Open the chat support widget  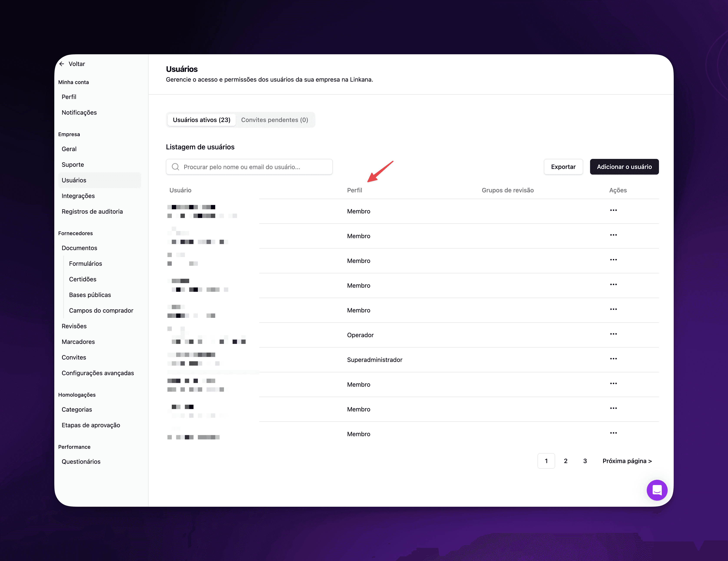tap(657, 490)
